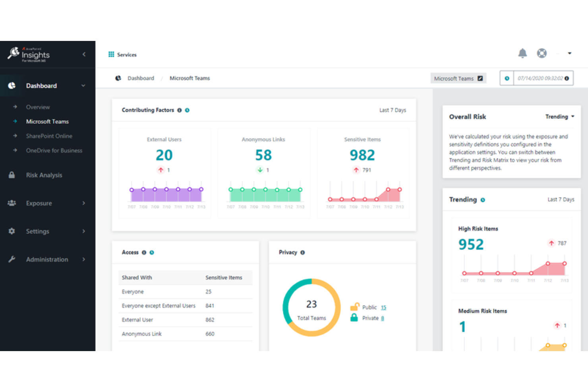Click the Access teal refresh icon
The width and height of the screenshot is (588, 392).
[152, 253]
